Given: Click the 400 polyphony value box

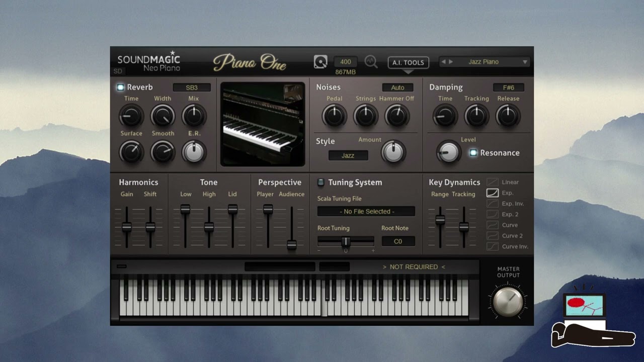Looking at the screenshot, I should 346,62.
